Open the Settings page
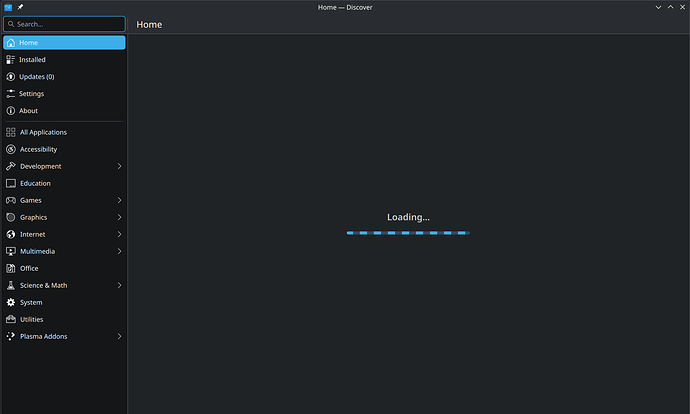Image resolution: width=690 pixels, height=414 pixels. pos(31,94)
